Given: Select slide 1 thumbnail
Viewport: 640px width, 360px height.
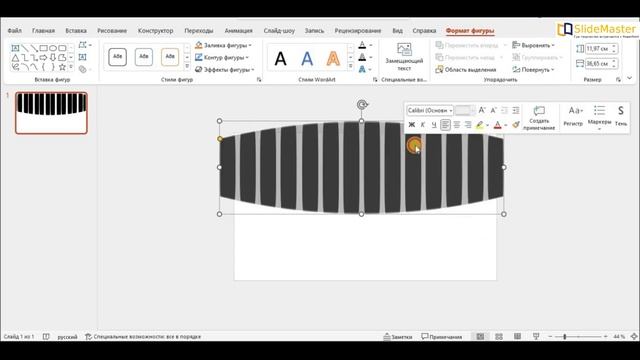Looking at the screenshot, I should click(x=51, y=113).
